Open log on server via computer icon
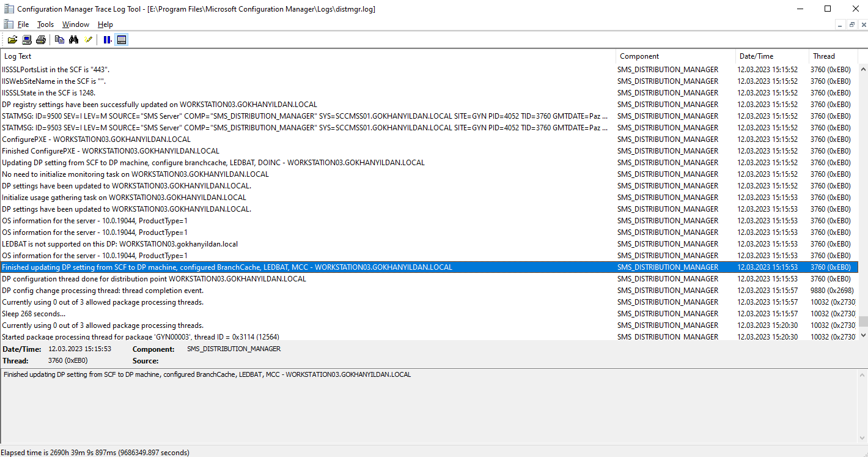The width and height of the screenshot is (868, 457). click(x=27, y=40)
